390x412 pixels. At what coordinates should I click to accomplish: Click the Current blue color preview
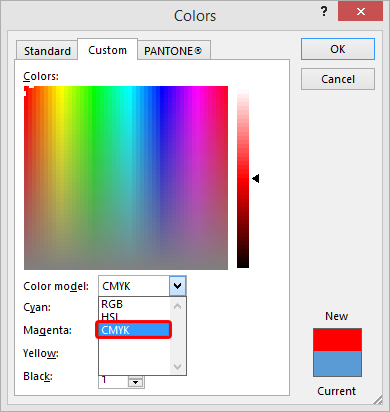coord(337,363)
